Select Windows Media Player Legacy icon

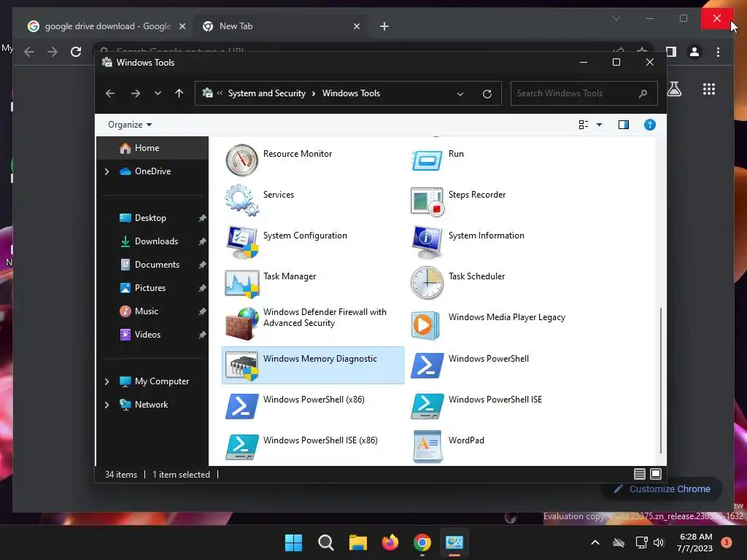click(426, 324)
